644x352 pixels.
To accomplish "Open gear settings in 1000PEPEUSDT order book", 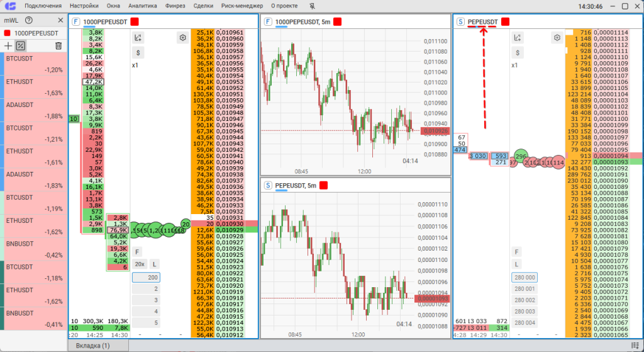I will (183, 38).
